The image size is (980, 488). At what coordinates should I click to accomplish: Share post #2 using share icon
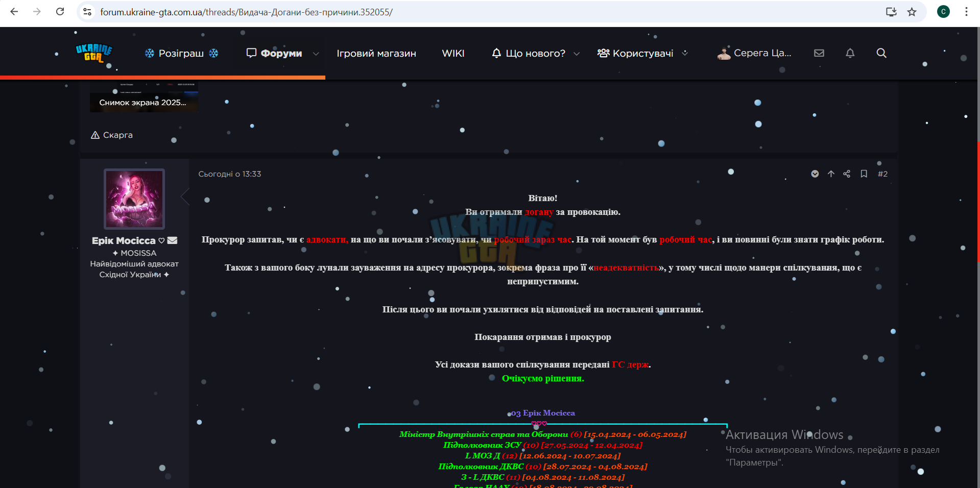(847, 174)
